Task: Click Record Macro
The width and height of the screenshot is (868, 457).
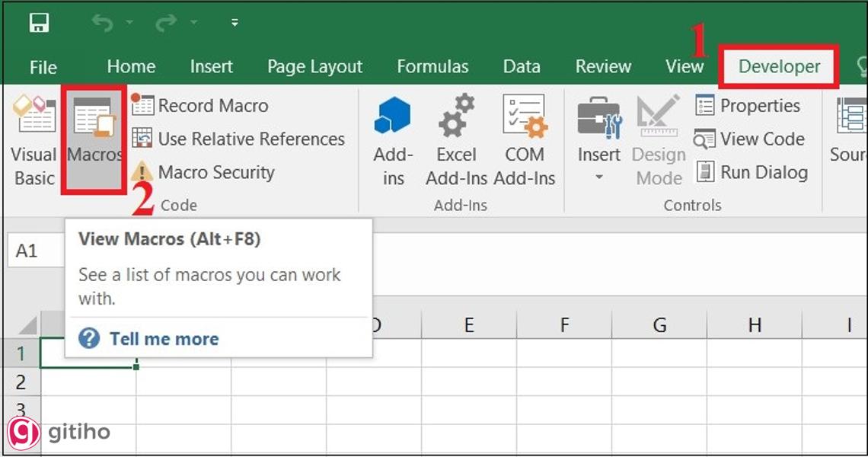Action: coord(213,105)
